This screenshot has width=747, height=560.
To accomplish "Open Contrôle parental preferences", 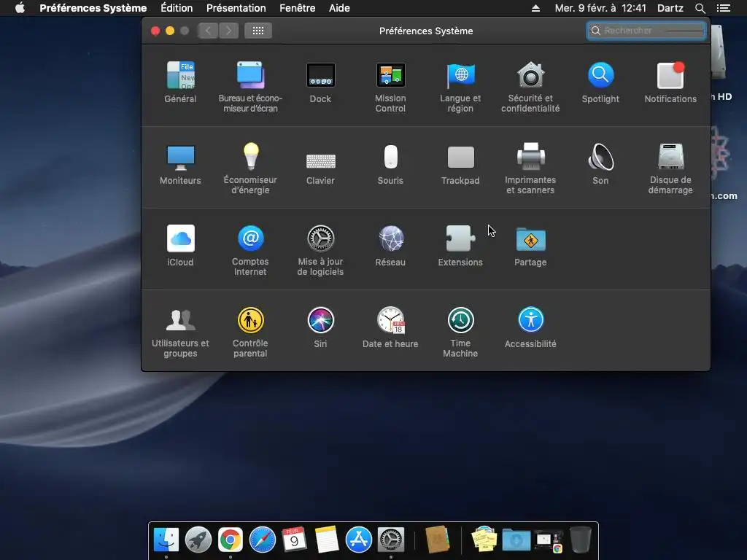I will point(251,332).
